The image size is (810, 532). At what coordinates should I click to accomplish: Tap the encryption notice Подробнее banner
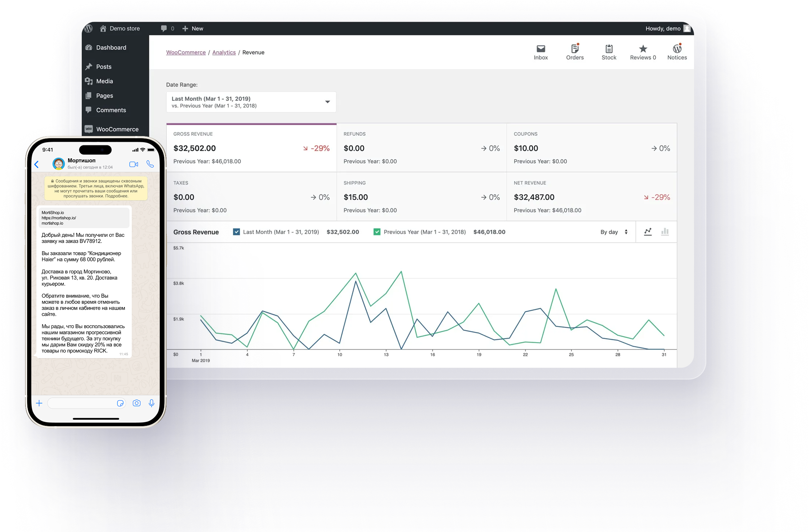[x=96, y=188]
